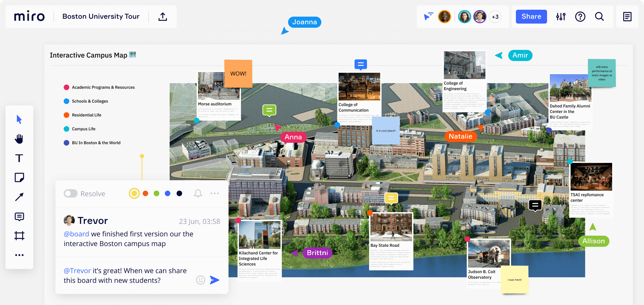This screenshot has width=644, height=305.
Task: Open the green comment bubble on map
Action: pyautogui.click(x=269, y=111)
